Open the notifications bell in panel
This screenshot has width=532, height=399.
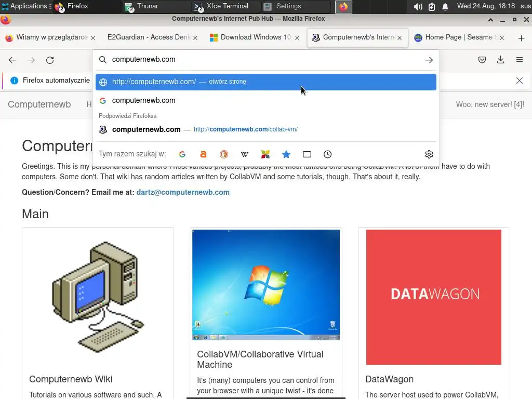(x=445, y=6)
